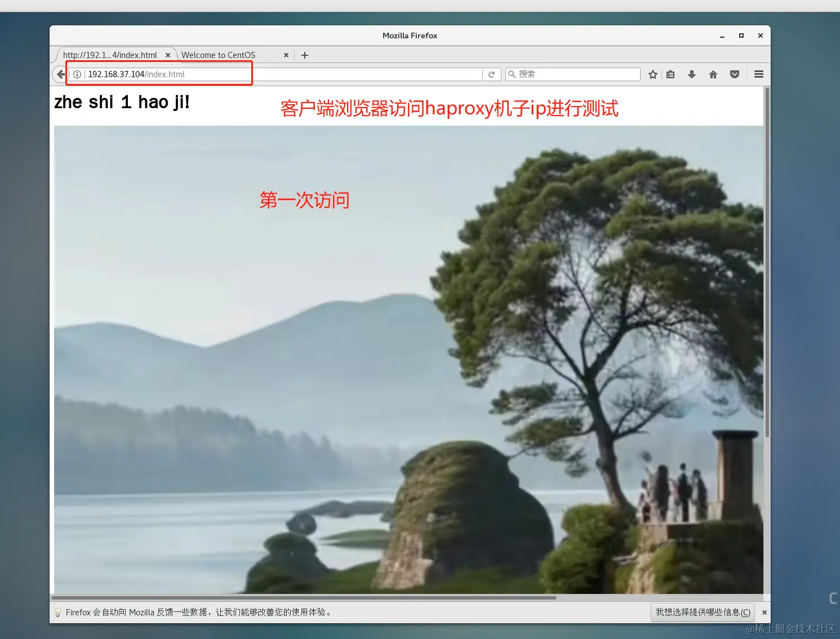Go to the Firefox home page
840x639 pixels.
713,74
